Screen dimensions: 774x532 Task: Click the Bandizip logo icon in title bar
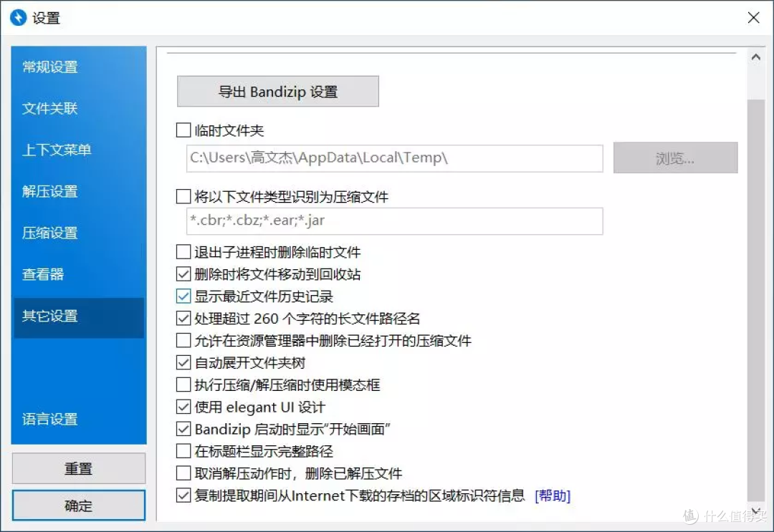pyautogui.click(x=18, y=18)
